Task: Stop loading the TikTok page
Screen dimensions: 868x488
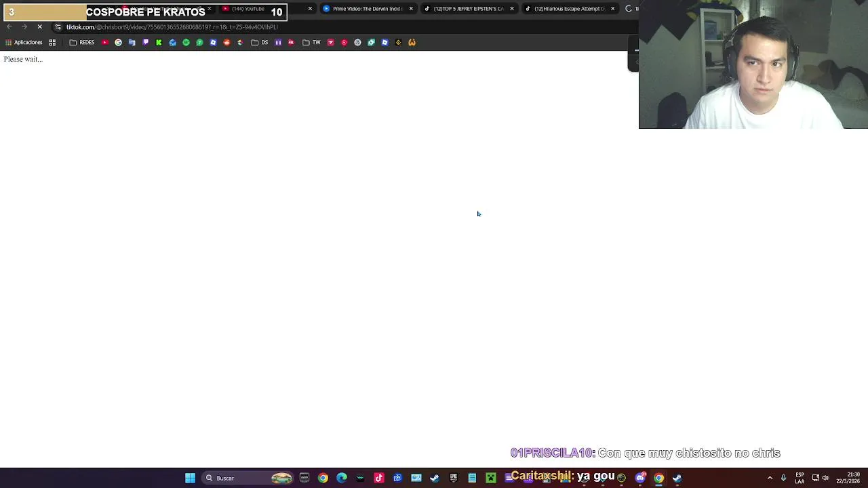Action: coord(39,27)
